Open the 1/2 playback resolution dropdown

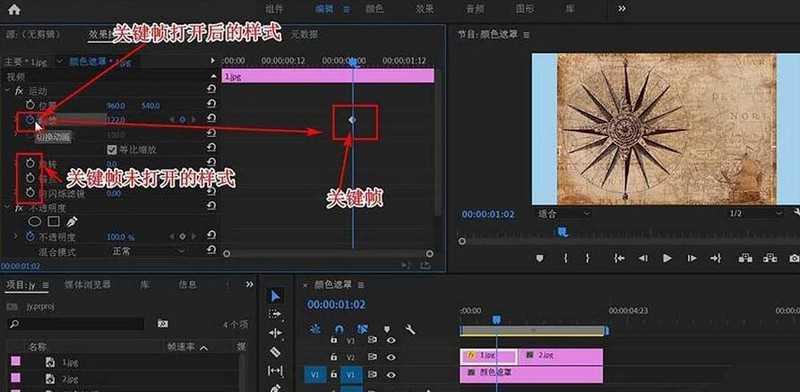pyautogui.click(x=756, y=213)
